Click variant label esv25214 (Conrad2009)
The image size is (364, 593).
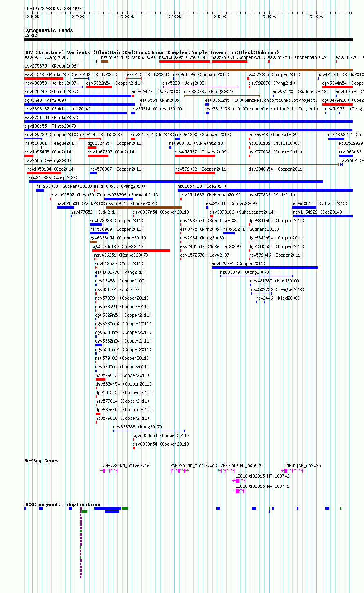click(156, 109)
